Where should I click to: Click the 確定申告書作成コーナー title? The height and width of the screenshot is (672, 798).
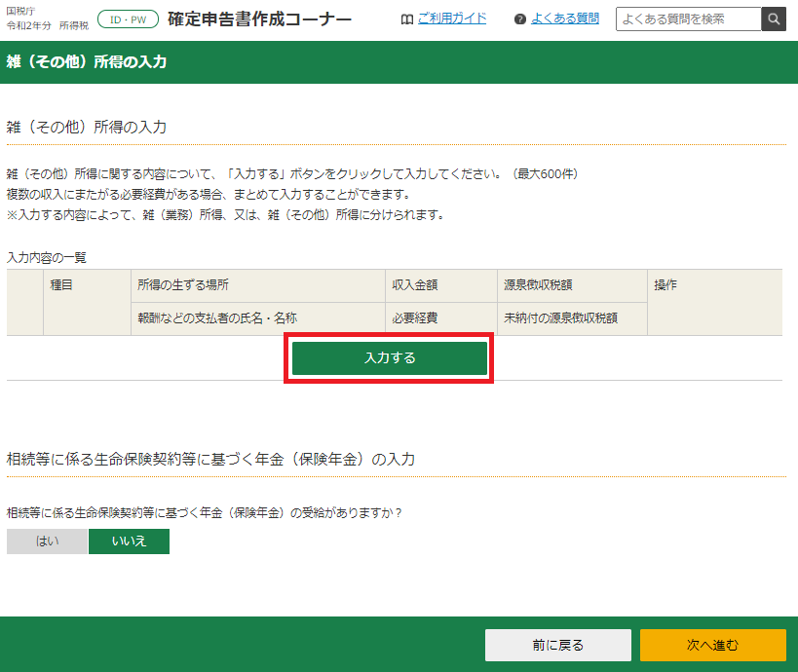(259, 19)
